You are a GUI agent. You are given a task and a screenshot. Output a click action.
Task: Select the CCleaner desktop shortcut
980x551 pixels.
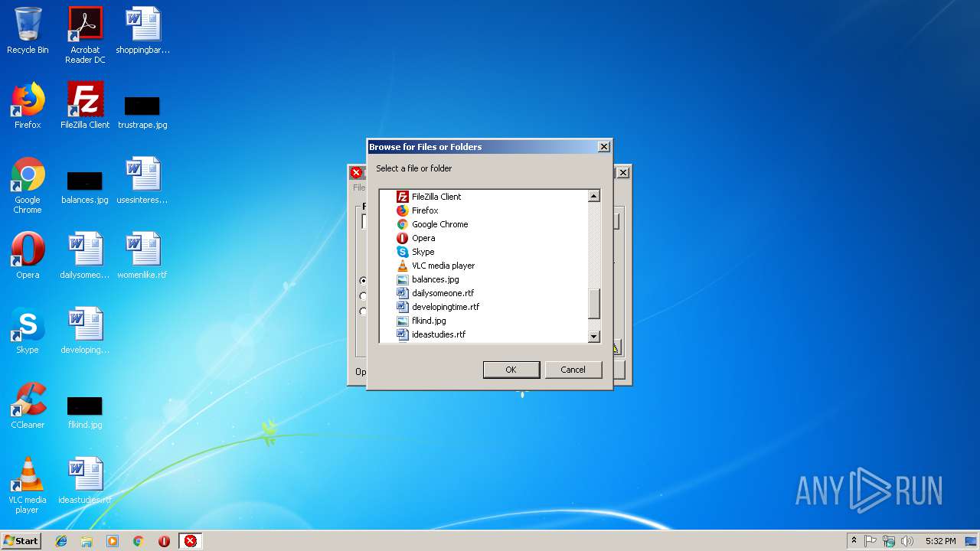pos(28,406)
